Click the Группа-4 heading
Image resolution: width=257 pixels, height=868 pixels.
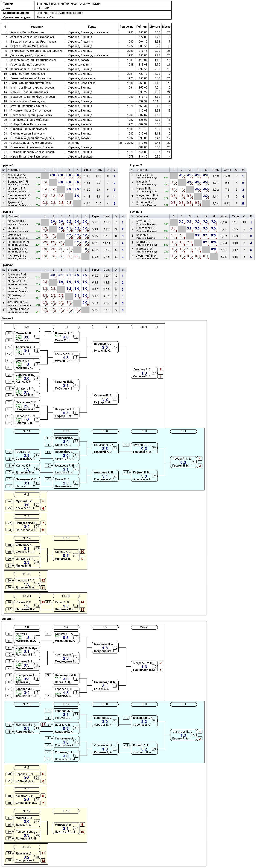click(x=136, y=212)
